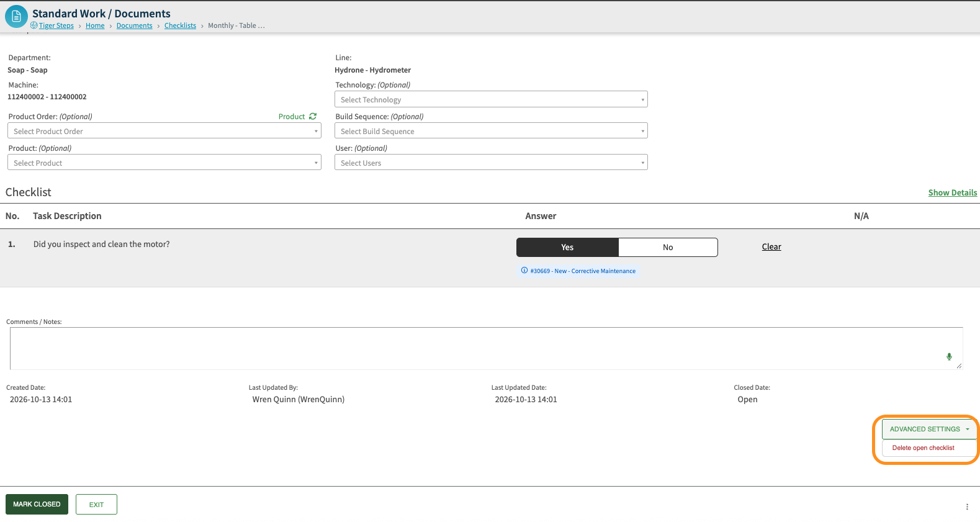Click the Product link above Product Order
The image size is (980, 522).
[x=292, y=116]
